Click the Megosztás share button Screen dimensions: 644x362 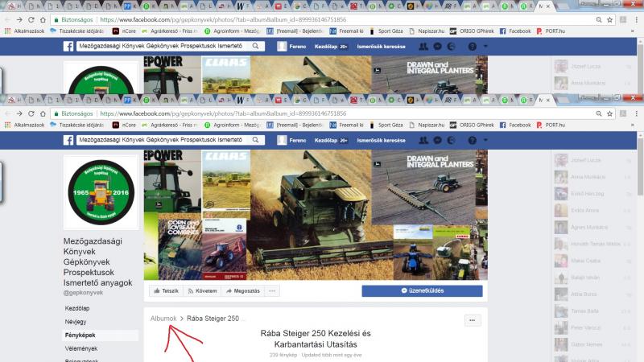[x=243, y=291]
